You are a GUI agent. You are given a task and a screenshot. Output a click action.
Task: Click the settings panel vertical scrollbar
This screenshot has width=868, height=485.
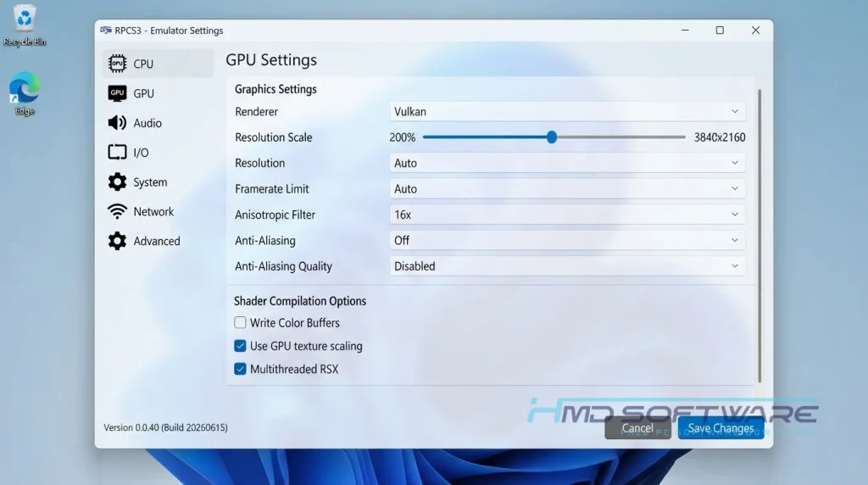(x=759, y=236)
